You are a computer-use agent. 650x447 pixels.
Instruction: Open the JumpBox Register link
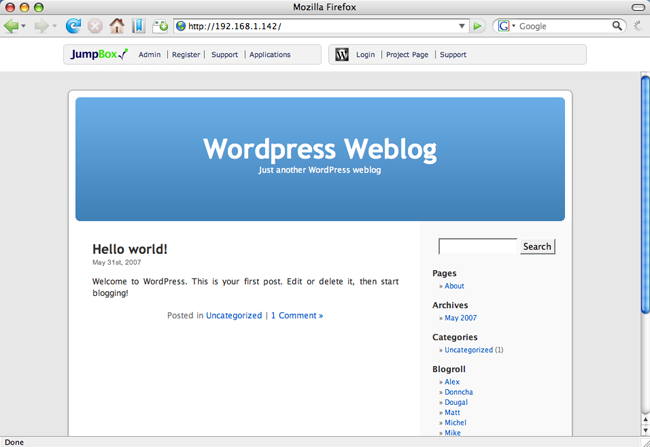[x=186, y=55]
